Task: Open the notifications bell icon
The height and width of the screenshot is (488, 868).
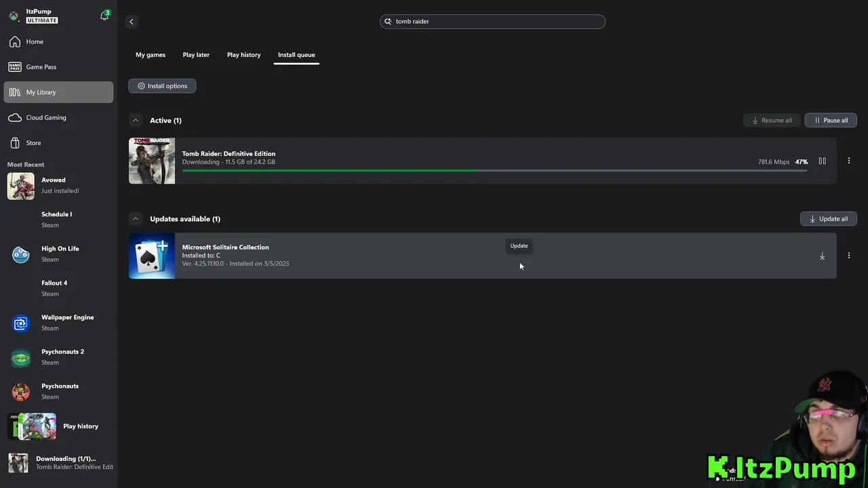Action: (x=104, y=16)
